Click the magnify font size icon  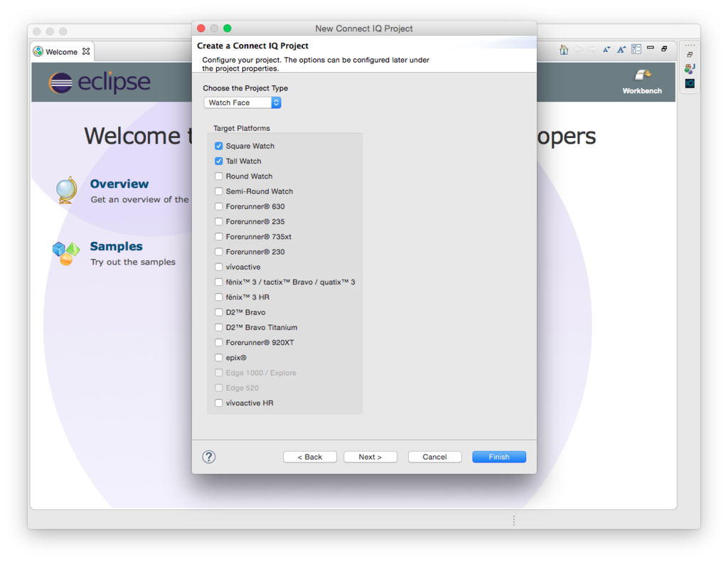[x=621, y=50]
